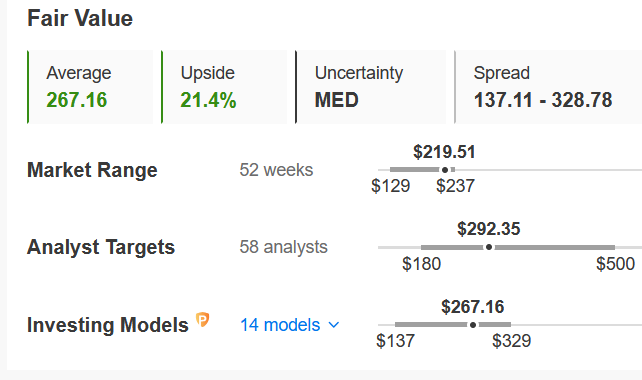This screenshot has height=380, width=642.
Task: Click the $219.51 market price value
Action: tap(444, 152)
